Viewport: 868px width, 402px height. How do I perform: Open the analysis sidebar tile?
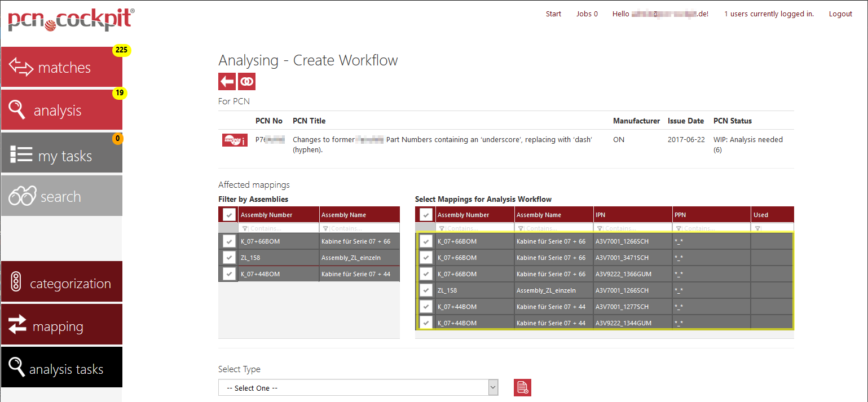[61, 111]
